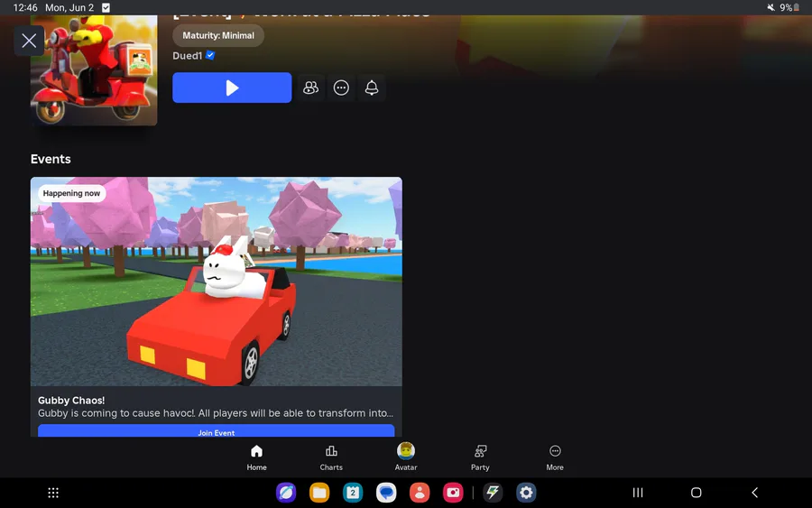
Task: Tap the battery status indicator
Action: point(789,7)
